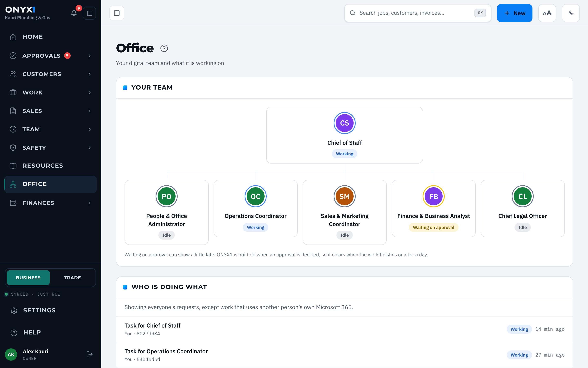Image resolution: width=588 pixels, height=368 pixels.
Task: Switch to dark mode with moon icon
Action: tap(571, 13)
